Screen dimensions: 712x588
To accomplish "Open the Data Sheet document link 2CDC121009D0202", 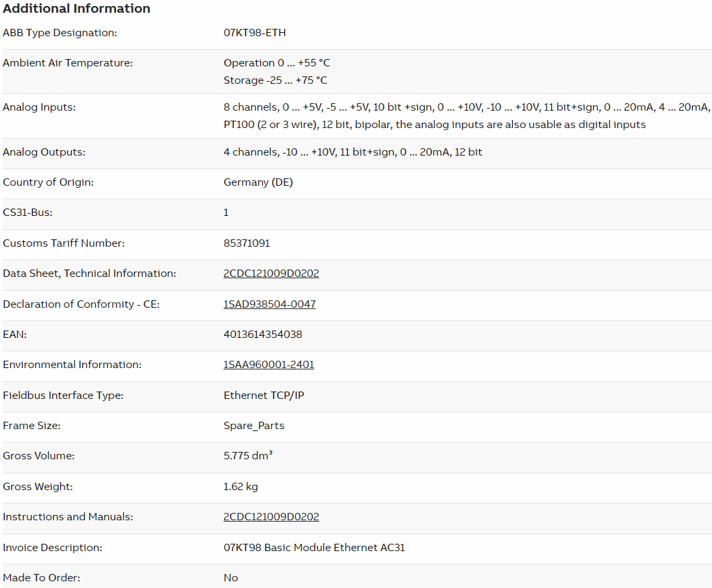I will click(x=271, y=274).
